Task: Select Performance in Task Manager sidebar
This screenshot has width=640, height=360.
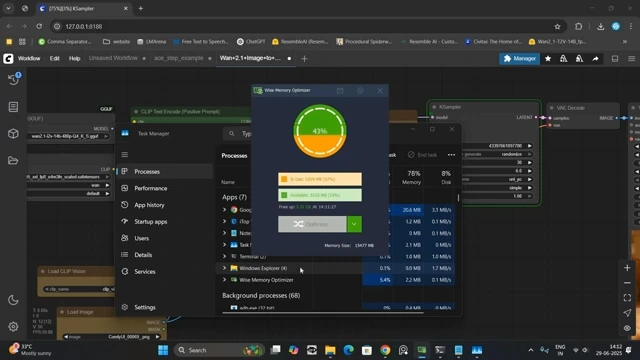Action: (x=151, y=188)
